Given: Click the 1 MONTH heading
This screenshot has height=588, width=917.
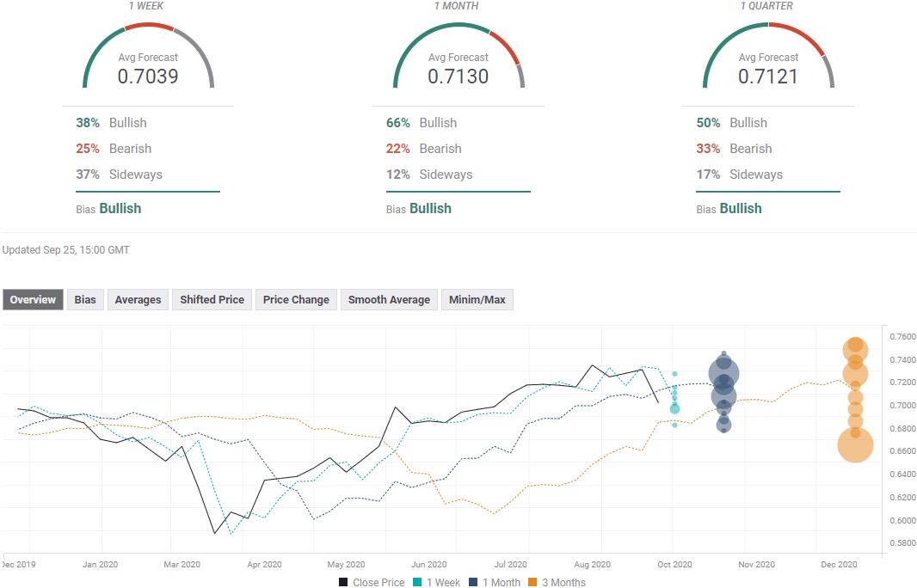Looking at the screenshot, I should pos(456,6).
